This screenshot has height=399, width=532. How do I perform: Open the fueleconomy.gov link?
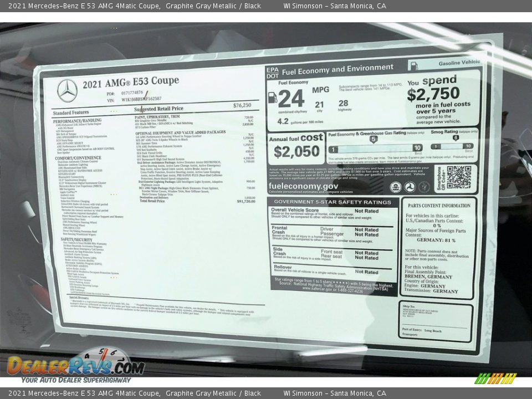tap(303, 186)
